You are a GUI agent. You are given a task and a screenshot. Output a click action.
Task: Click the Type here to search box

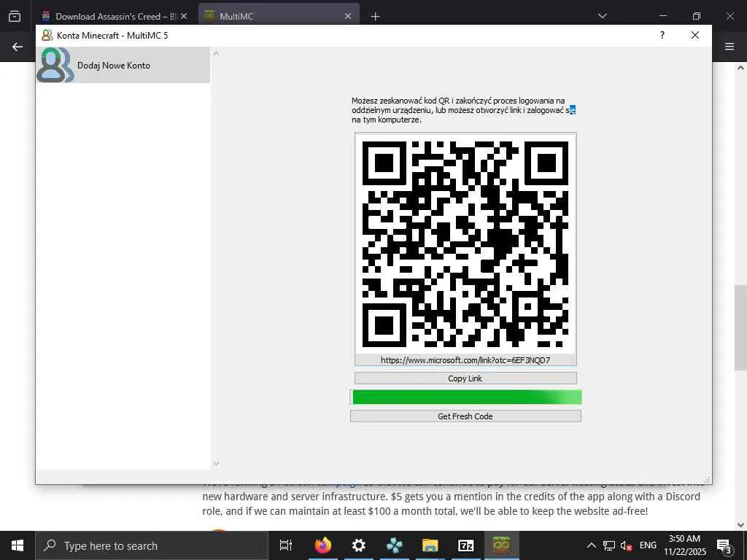[x=152, y=545]
